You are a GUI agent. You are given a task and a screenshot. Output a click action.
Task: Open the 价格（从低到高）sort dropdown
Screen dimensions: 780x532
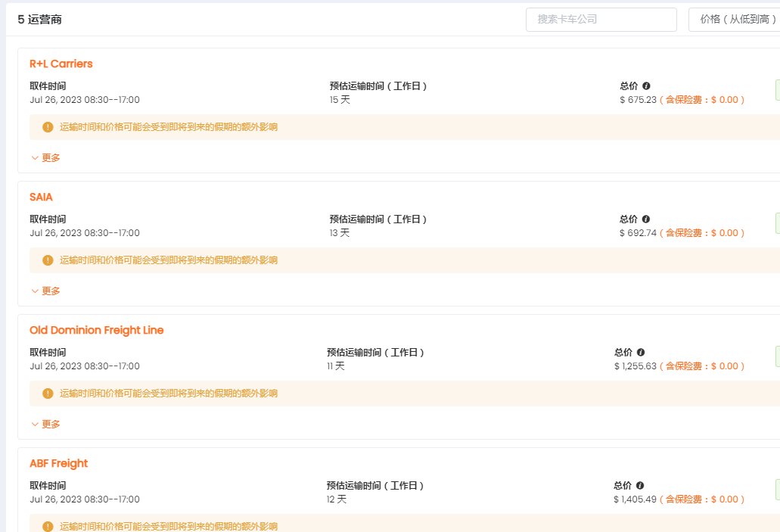(734, 20)
